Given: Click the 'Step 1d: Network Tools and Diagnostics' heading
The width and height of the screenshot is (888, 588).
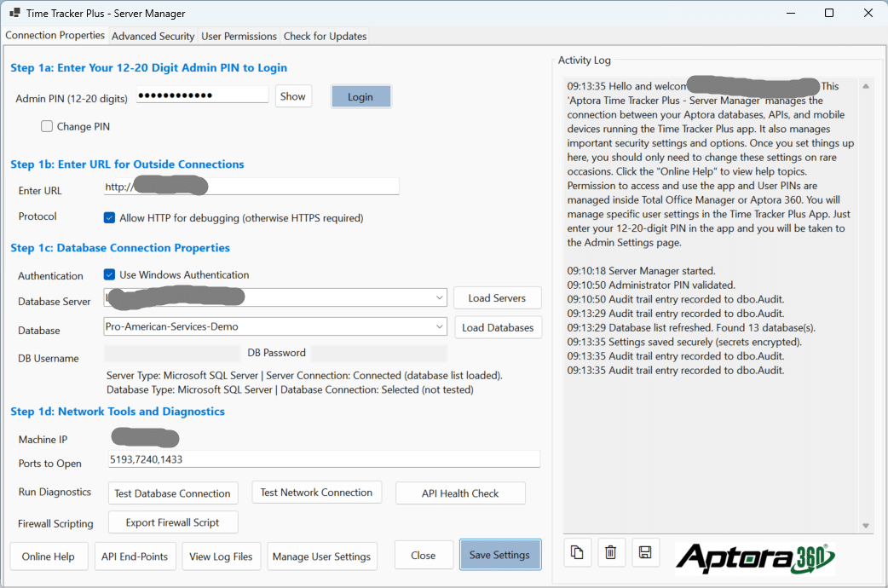Looking at the screenshot, I should point(118,412).
